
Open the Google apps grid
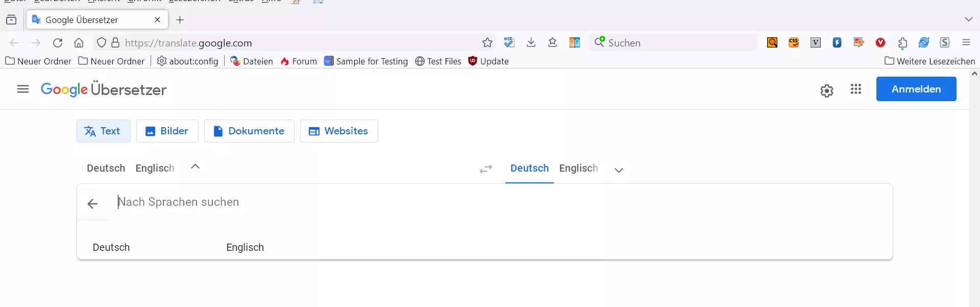[856, 89]
